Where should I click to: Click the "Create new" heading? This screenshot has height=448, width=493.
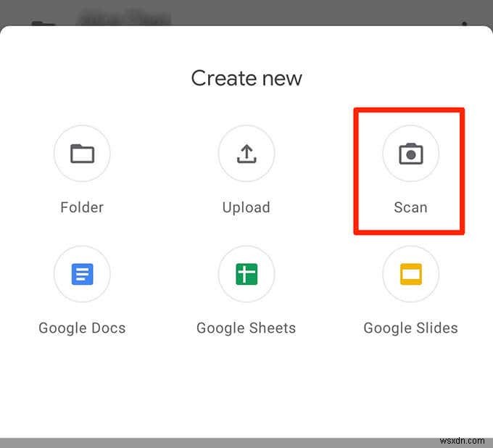(246, 78)
